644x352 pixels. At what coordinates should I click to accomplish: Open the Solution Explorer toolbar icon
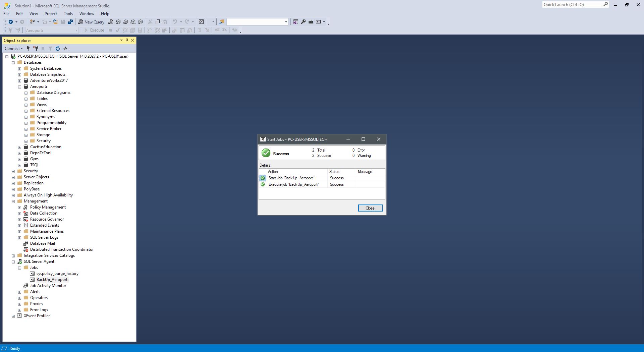pyautogui.click(x=296, y=22)
